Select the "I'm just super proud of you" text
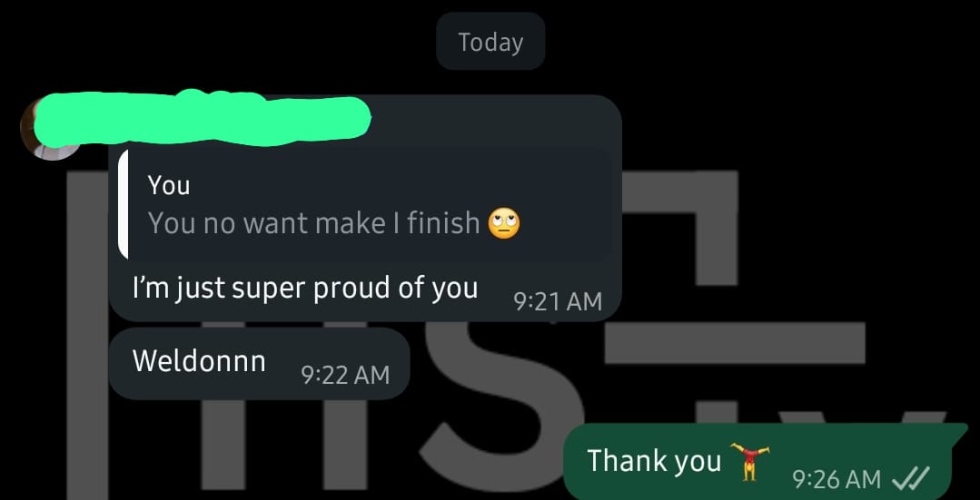Image resolution: width=980 pixels, height=500 pixels. pos(305,289)
